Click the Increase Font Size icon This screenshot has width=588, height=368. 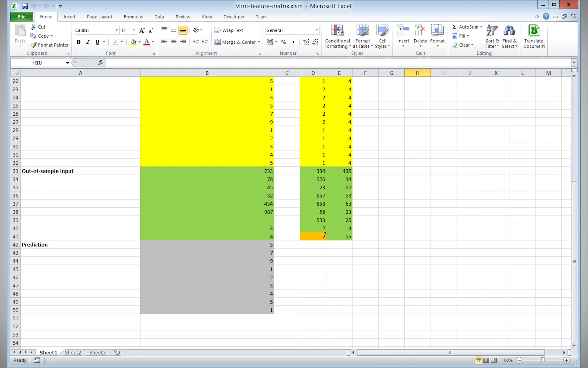(x=142, y=30)
